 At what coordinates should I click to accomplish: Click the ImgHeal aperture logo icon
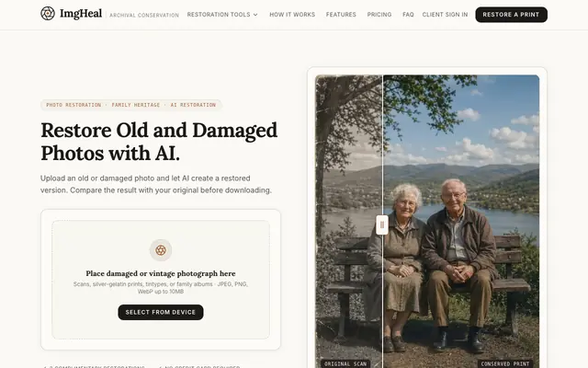pos(48,14)
